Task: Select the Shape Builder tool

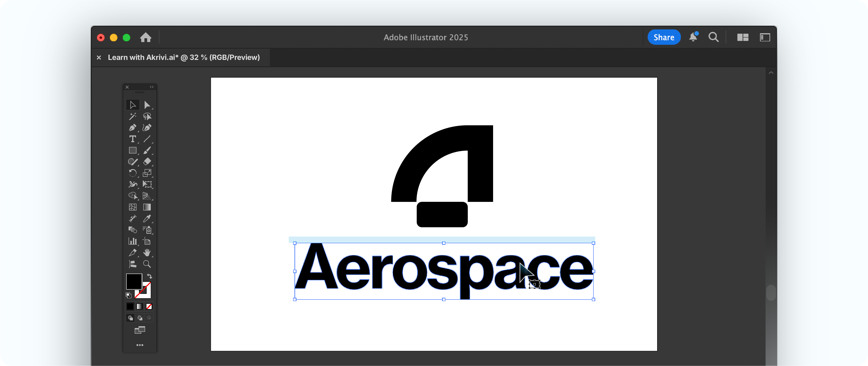Action: coord(132,196)
